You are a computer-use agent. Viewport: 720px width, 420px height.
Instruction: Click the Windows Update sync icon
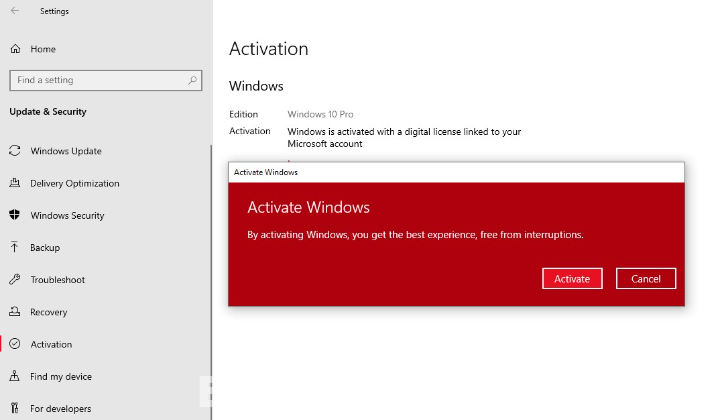15,151
